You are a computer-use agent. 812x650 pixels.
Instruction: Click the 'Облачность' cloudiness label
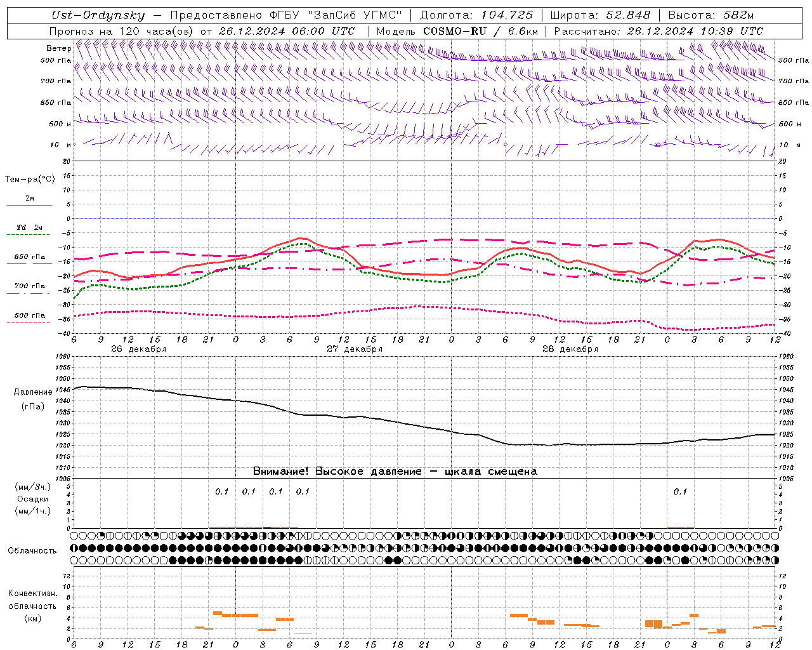point(32,551)
